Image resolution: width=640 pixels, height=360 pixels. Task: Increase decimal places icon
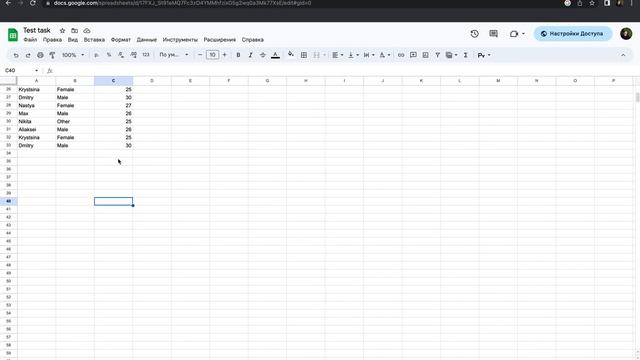click(133, 55)
